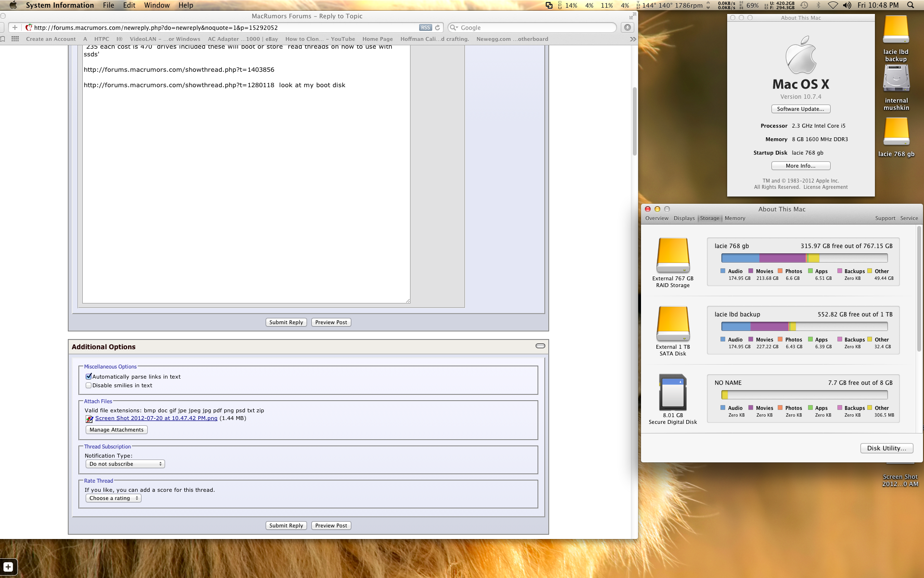The height and width of the screenshot is (578, 924).
Task: Open the HTPC bookmark
Action: click(102, 39)
